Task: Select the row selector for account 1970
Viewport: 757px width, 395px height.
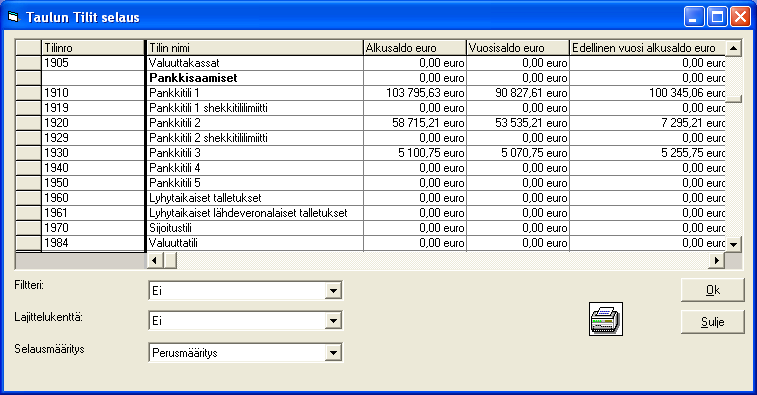Action: coord(28,227)
